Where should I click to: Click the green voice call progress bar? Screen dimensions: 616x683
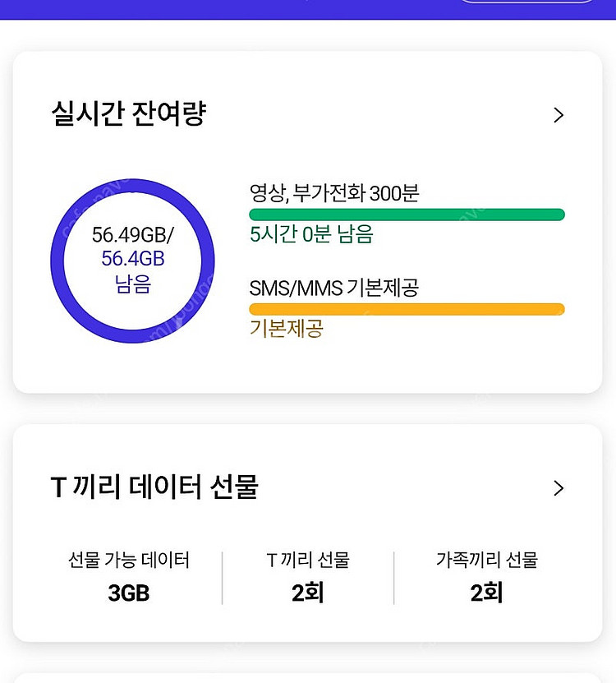407,215
